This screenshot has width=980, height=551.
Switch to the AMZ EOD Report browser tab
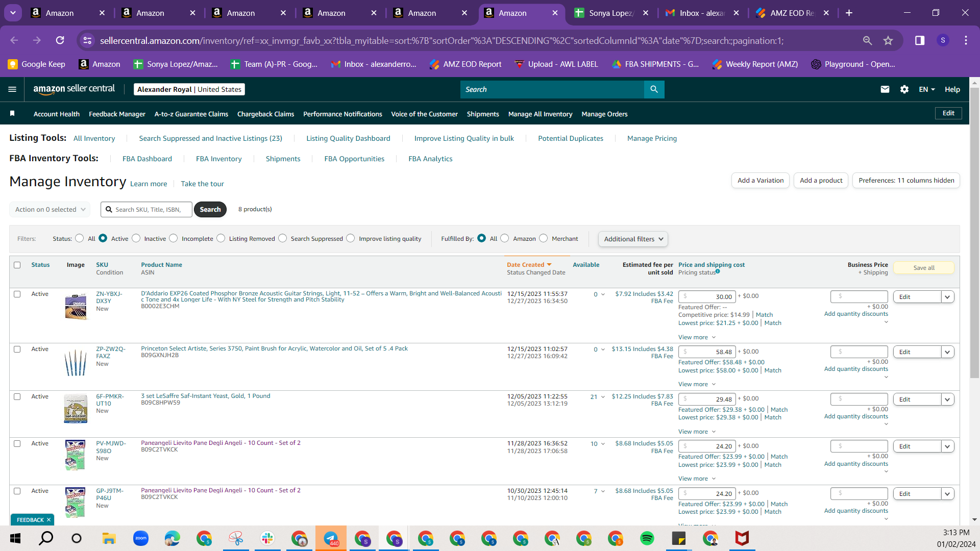793,13
